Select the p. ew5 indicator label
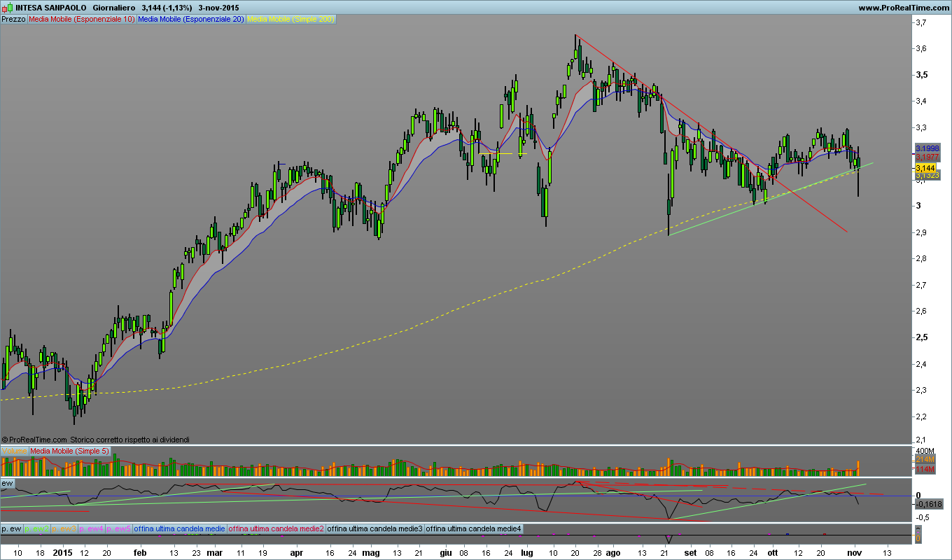Viewport: 952px width, 560px height. (119, 529)
